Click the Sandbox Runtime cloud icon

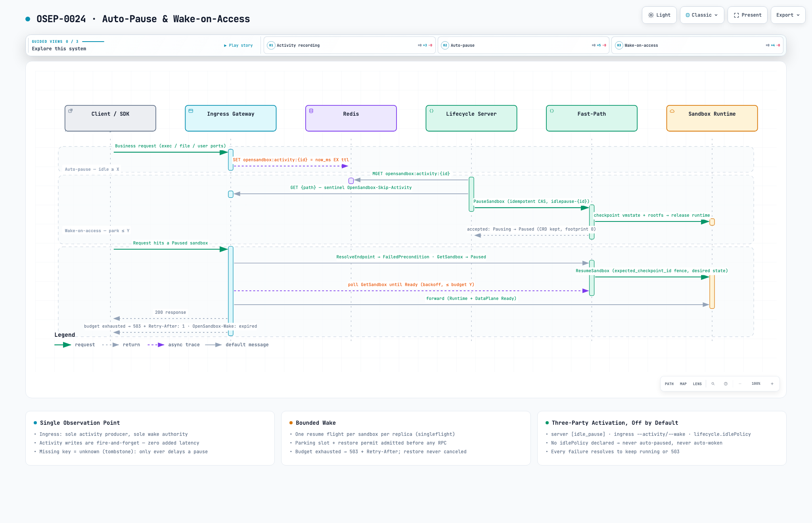coord(672,111)
